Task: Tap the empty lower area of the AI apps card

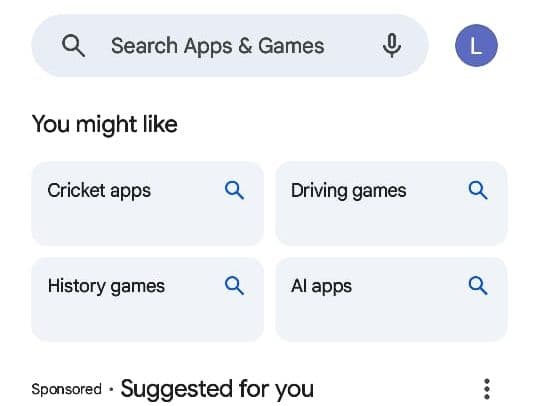Action: click(x=391, y=320)
